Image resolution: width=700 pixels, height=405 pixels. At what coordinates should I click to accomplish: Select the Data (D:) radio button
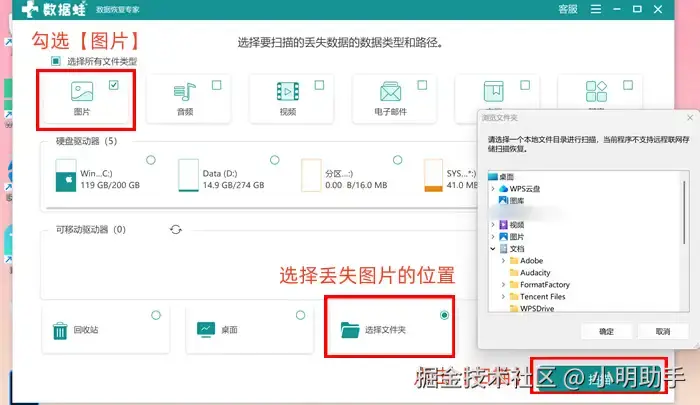tap(275, 160)
